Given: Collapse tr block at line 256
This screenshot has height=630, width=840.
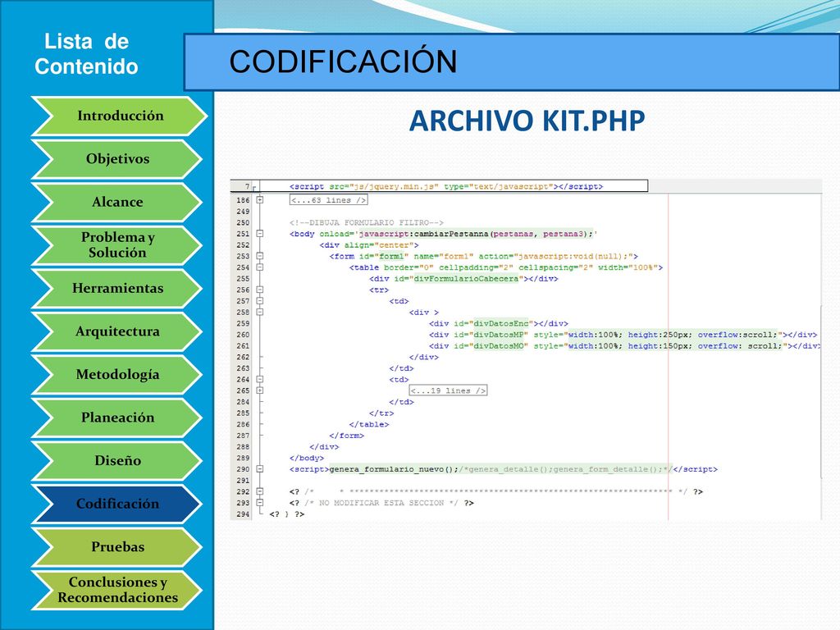Looking at the screenshot, I should click(x=260, y=290).
